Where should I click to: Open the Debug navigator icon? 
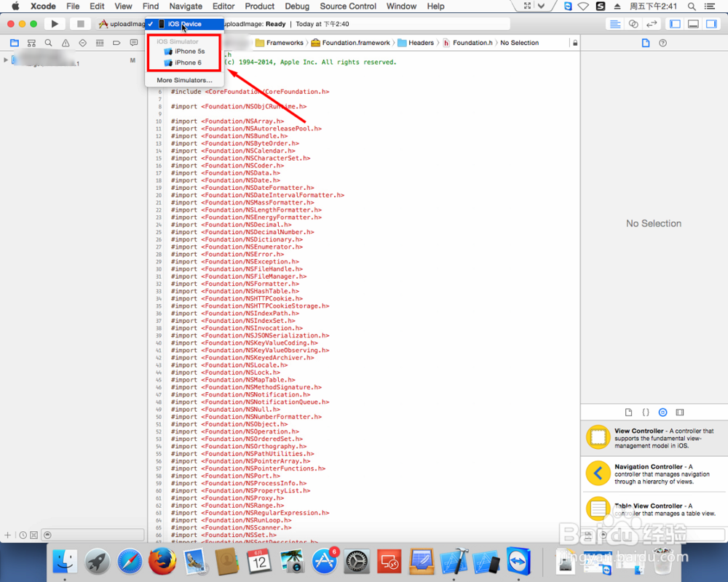(x=100, y=43)
